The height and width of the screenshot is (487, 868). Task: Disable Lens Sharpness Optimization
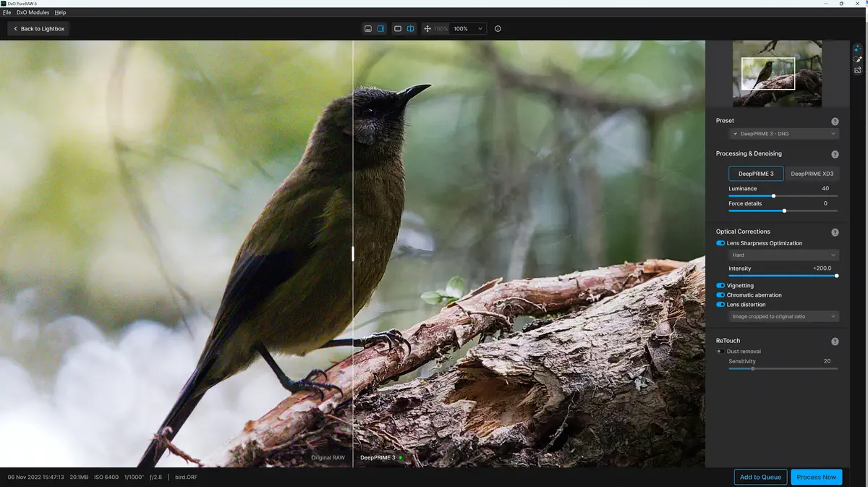tap(720, 243)
